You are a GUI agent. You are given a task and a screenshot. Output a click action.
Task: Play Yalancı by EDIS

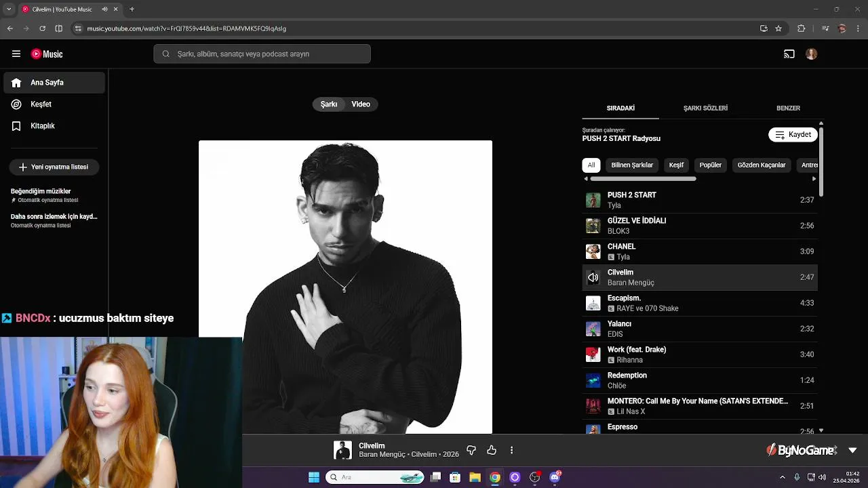pos(700,329)
